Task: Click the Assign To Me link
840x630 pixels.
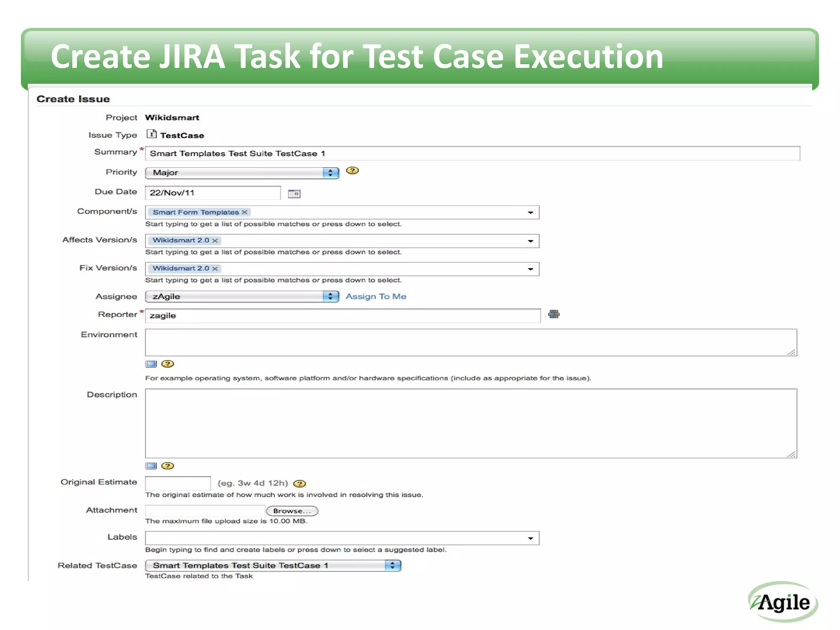Action: (x=376, y=297)
